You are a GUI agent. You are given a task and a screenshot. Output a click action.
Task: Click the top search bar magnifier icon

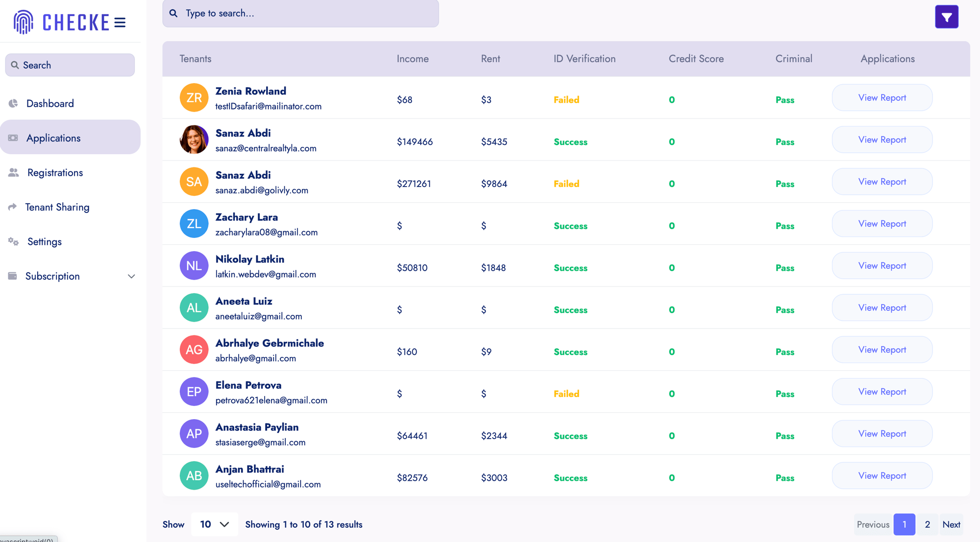coord(173,13)
